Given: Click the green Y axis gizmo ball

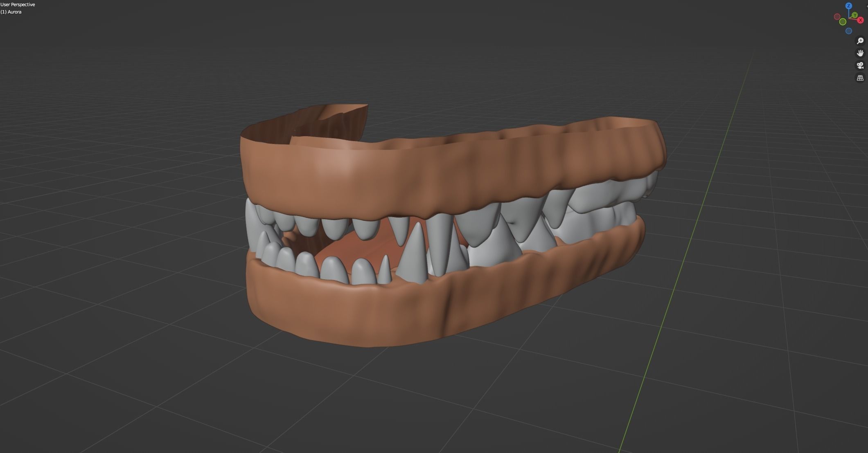Looking at the screenshot, I should [854, 16].
